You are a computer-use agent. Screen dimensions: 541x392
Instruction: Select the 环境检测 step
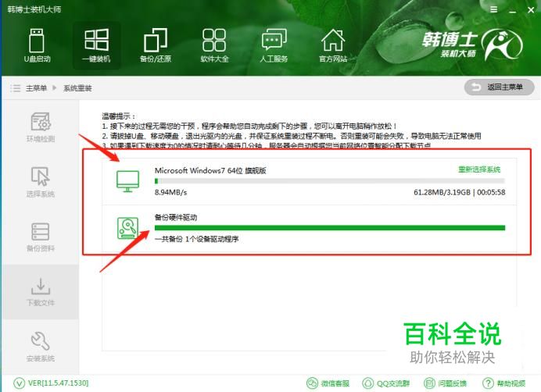41,127
